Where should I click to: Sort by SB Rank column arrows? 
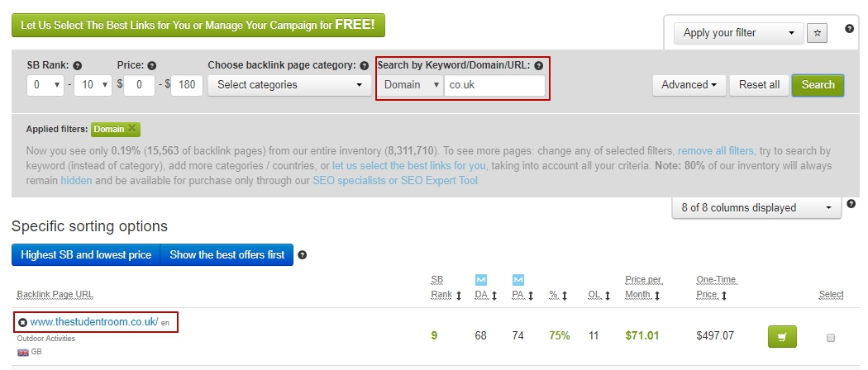(x=458, y=295)
